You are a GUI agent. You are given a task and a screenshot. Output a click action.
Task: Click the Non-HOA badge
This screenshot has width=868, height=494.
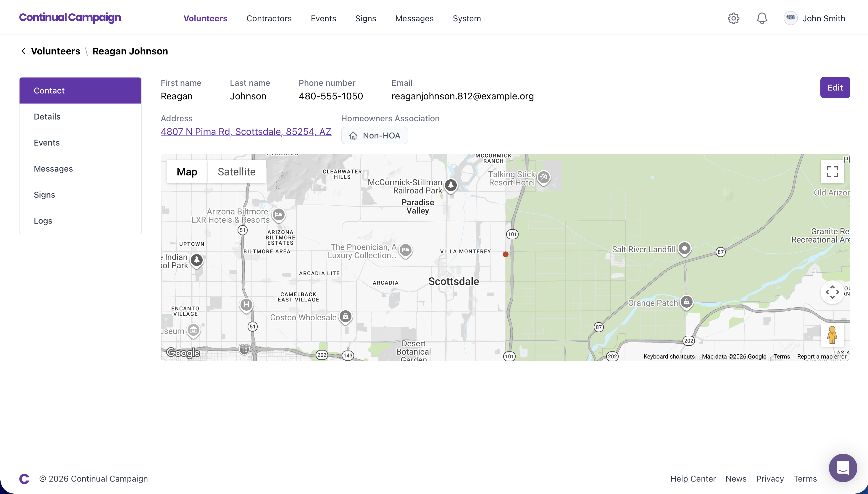pyautogui.click(x=374, y=136)
